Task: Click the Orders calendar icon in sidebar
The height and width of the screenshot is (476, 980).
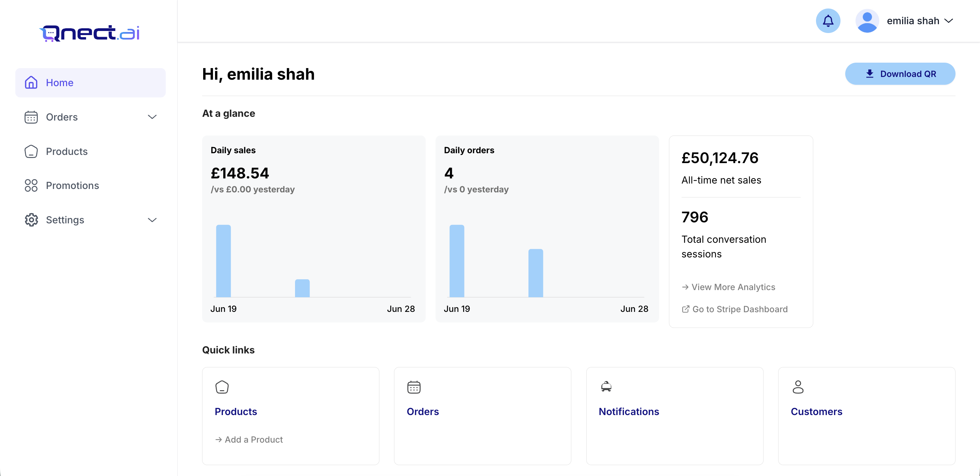Action: 31,117
